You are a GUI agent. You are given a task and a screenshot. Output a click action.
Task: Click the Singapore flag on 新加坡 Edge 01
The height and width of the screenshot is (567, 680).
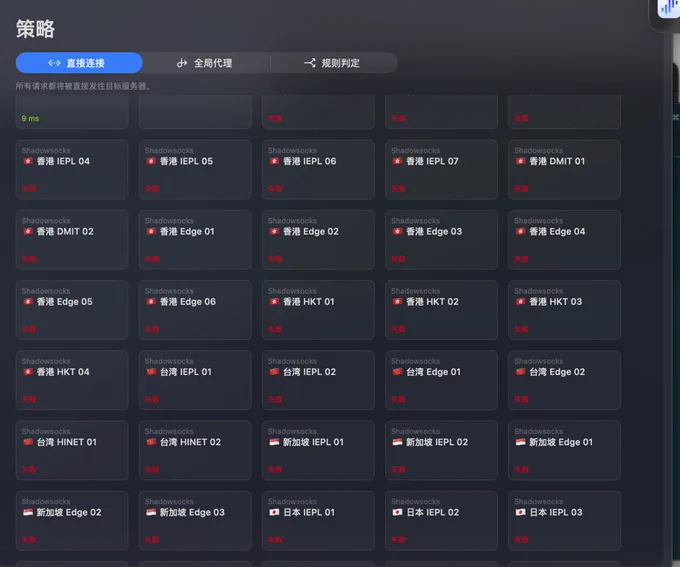click(520, 442)
